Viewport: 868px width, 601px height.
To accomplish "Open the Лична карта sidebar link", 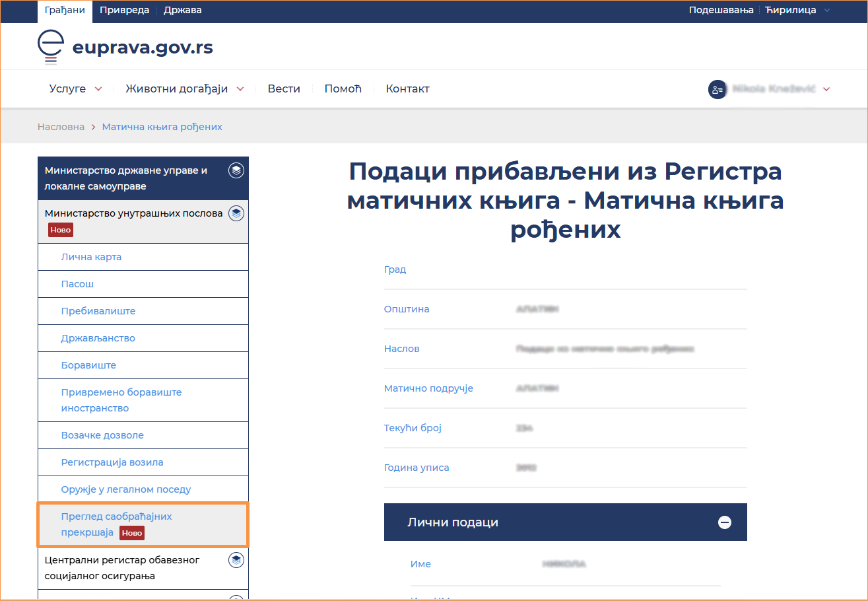I will coord(91,257).
